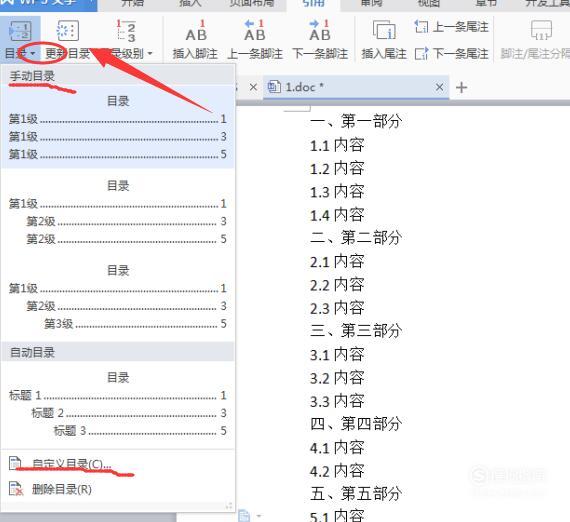
Task: Click line 1.1 内容 in document
Action: [337, 145]
